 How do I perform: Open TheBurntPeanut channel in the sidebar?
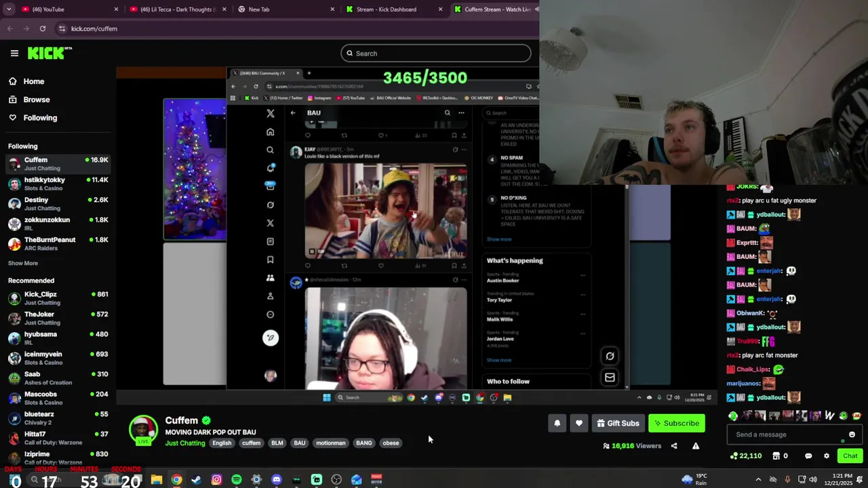click(x=58, y=244)
